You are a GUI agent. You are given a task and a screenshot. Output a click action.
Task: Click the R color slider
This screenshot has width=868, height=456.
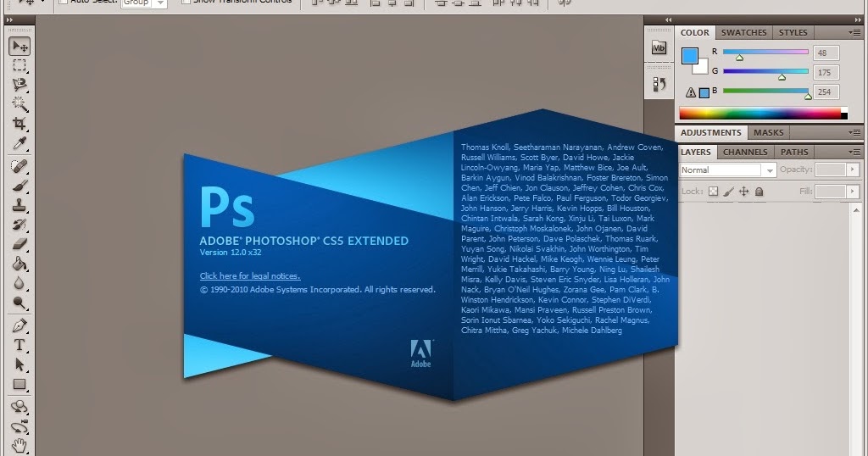765,52
